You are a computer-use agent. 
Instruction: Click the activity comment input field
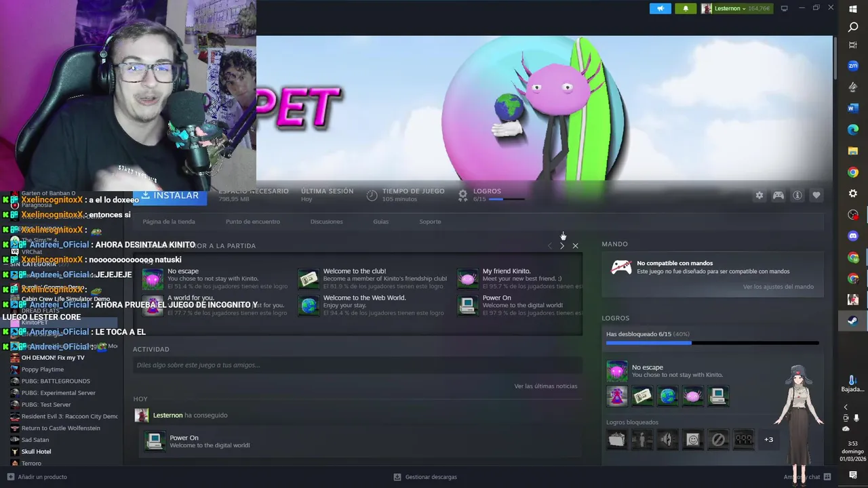coord(357,365)
